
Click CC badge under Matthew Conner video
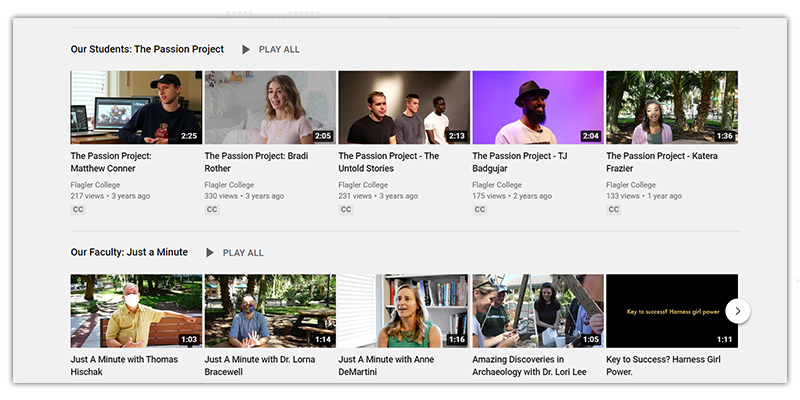pyautogui.click(x=78, y=210)
